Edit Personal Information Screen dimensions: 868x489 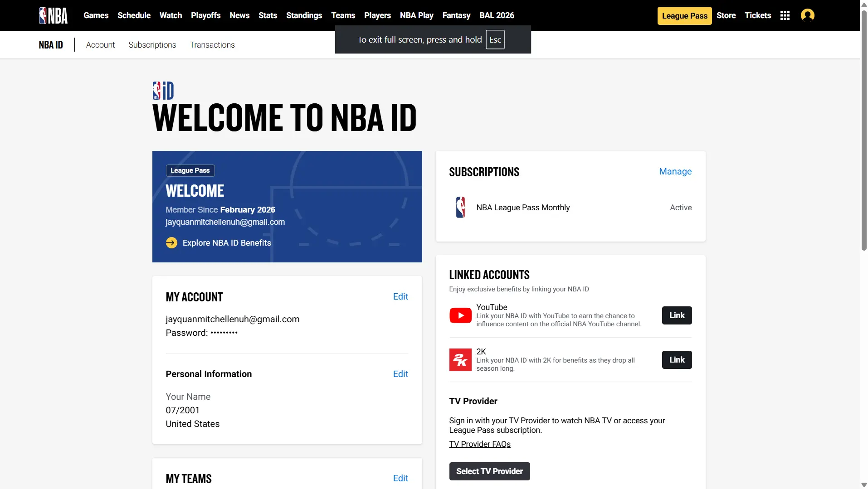(400, 374)
